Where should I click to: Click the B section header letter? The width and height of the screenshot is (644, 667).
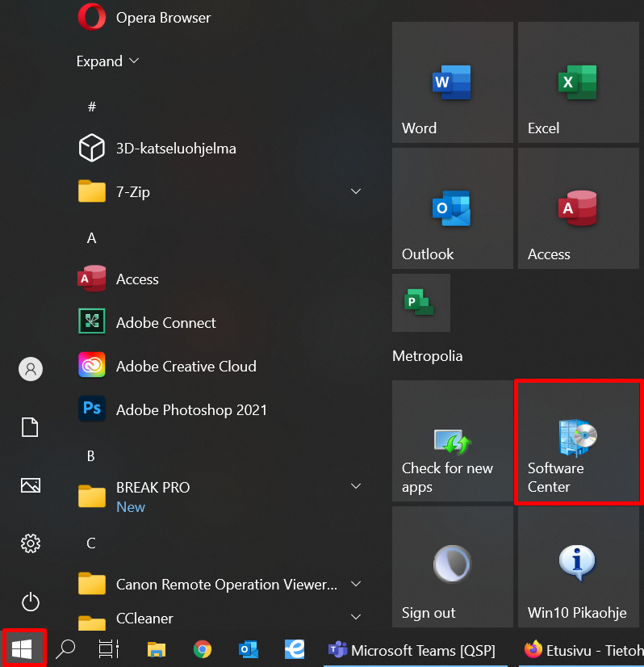91,456
